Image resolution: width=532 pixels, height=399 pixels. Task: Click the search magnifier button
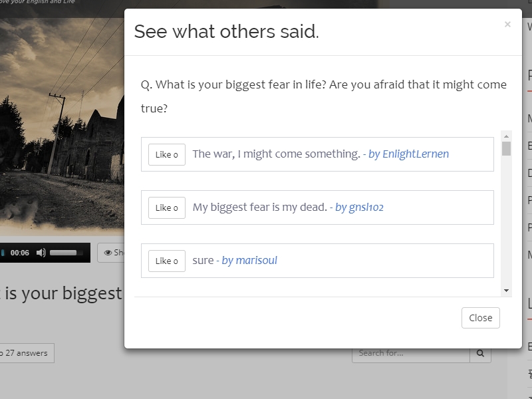click(480, 353)
